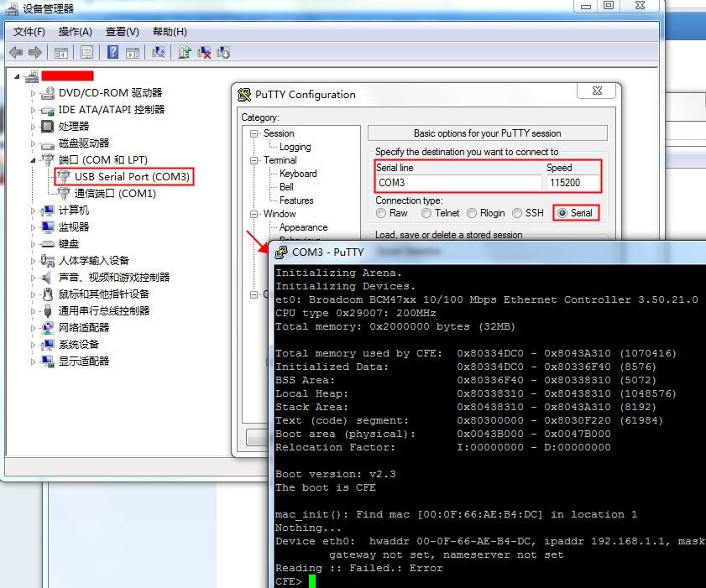
Task: Click the 鼠标和其他指针设备 mouse icon
Action: [x=48, y=294]
